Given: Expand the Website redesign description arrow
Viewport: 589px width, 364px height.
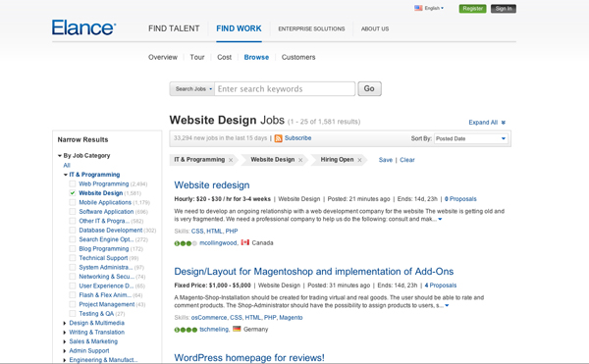Looking at the screenshot, I should click(x=440, y=219).
